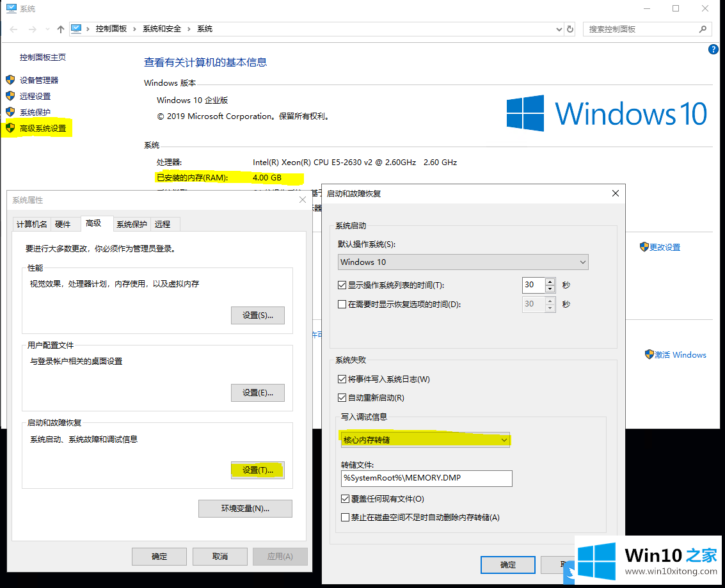Open 环境变量(N)... dialog
This screenshot has height=588, width=725.
245,509
